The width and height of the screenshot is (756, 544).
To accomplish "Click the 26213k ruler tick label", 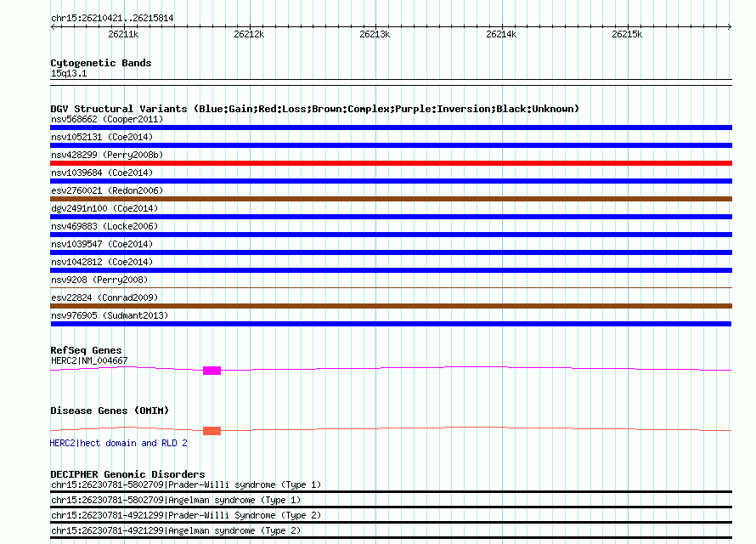I will [375, 34].
